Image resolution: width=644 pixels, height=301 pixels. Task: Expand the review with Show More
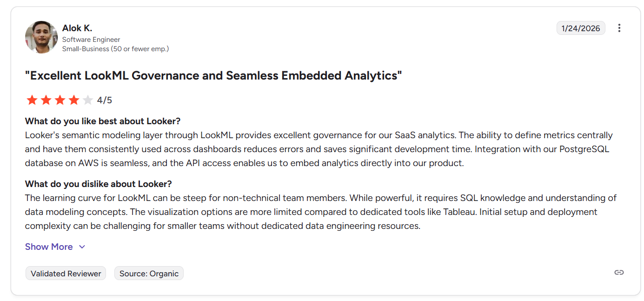tap(49, 247)
